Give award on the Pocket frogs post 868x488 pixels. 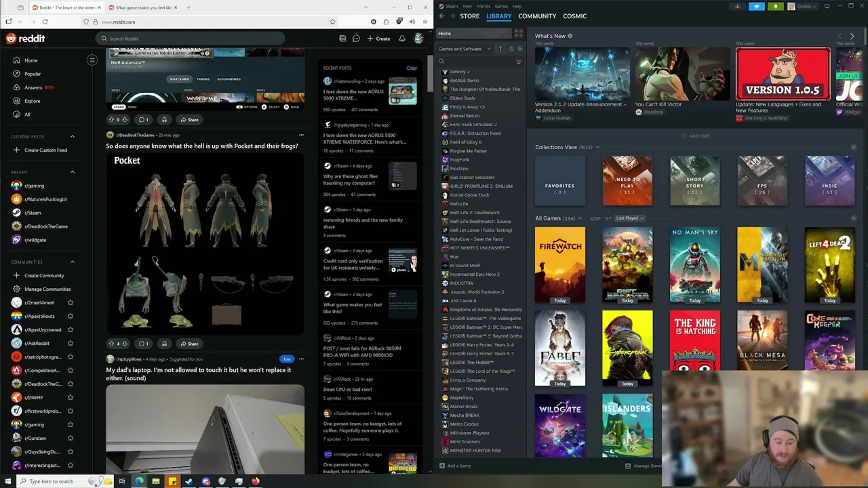(x=164, y=344)
